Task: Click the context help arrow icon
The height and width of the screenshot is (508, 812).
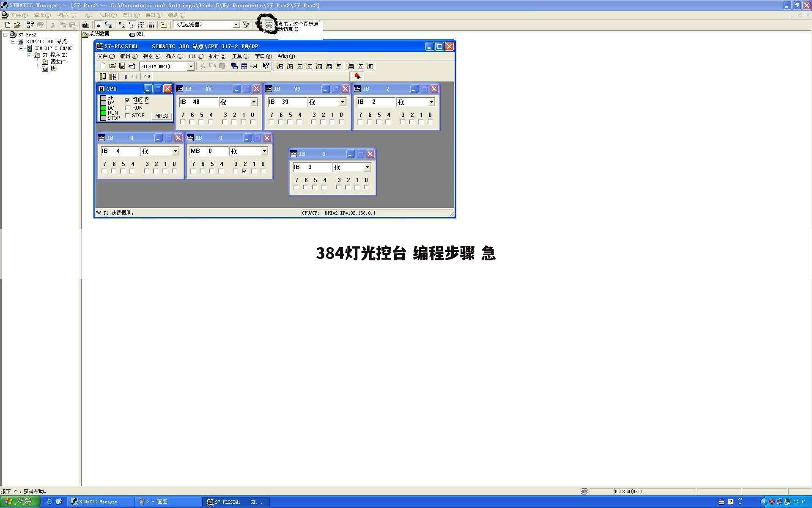Action: click(266, 66)
